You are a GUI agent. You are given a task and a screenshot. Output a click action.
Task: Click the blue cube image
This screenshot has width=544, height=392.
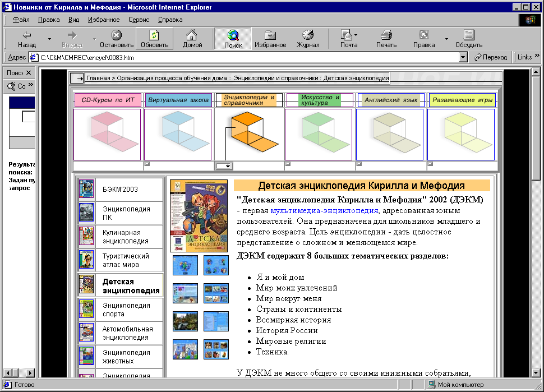pyautogui.click(x=178, y=135)
